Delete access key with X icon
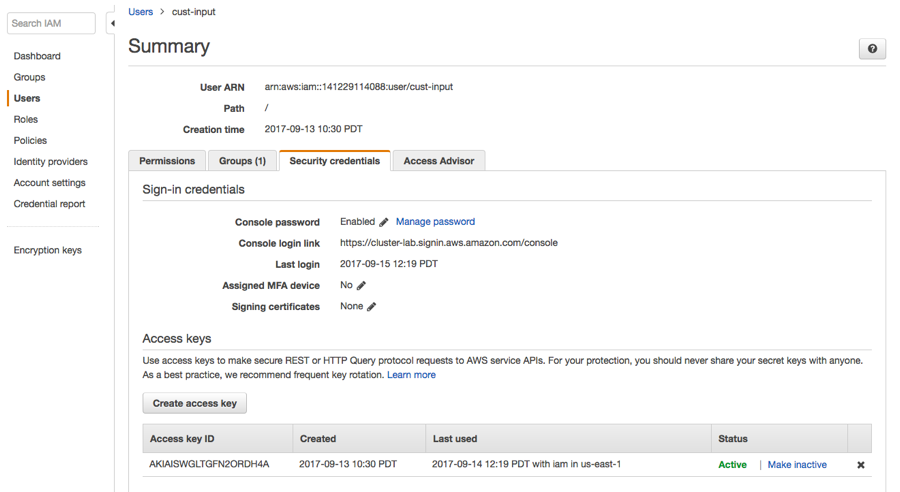Screen dimensions: 900x492 [x=860, y=465]
